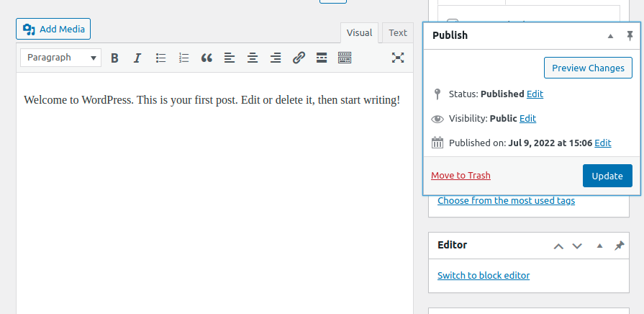Viewport: 644px width, 314px height.
Task: Toggle the extra toolbar row
Action: click(345, 58)
